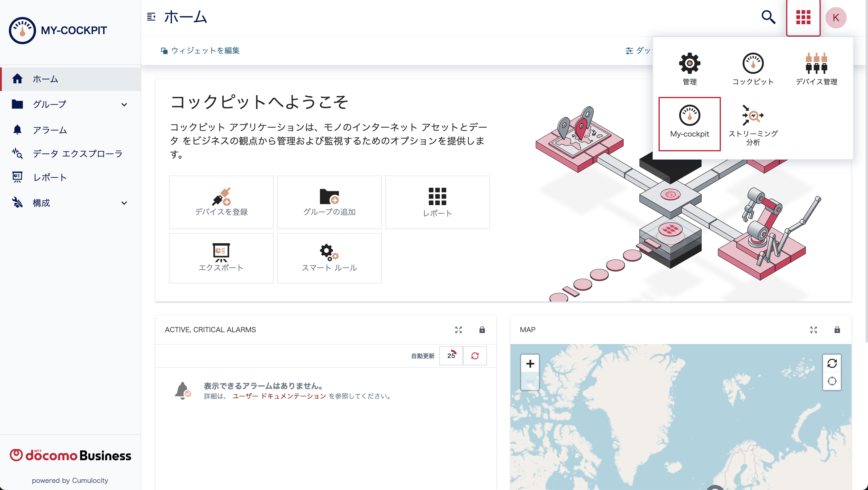Image resolution: width=868 pixels, height=490 pixels.
Task: Collapse the navigator with hamburger icon
Action: click(x=151, y=17)
